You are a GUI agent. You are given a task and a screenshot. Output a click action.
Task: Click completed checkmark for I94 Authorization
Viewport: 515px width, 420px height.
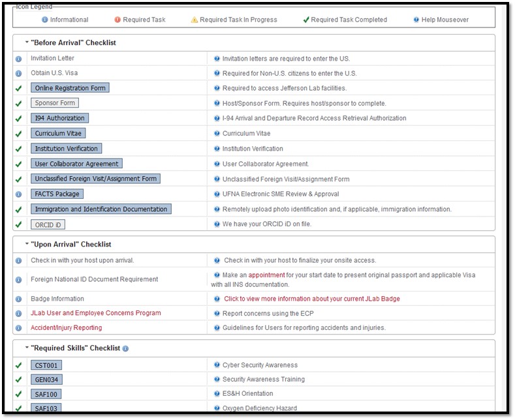(x=19, y=119)
